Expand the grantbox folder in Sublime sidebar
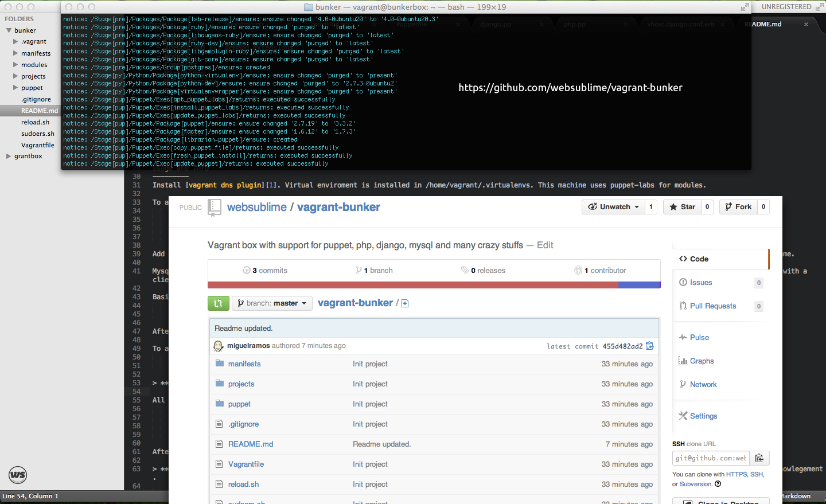Viewport: 826px width, 504px height. 8,156
